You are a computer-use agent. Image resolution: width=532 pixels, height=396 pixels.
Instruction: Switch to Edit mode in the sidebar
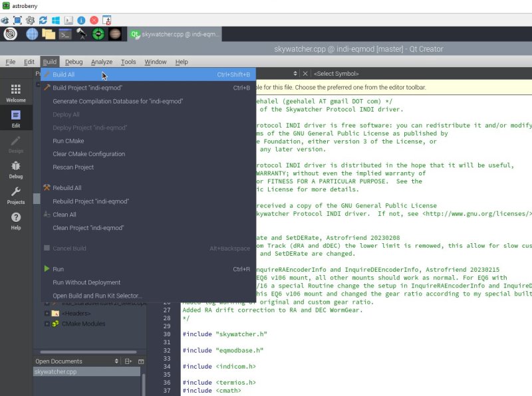[16, 118]
